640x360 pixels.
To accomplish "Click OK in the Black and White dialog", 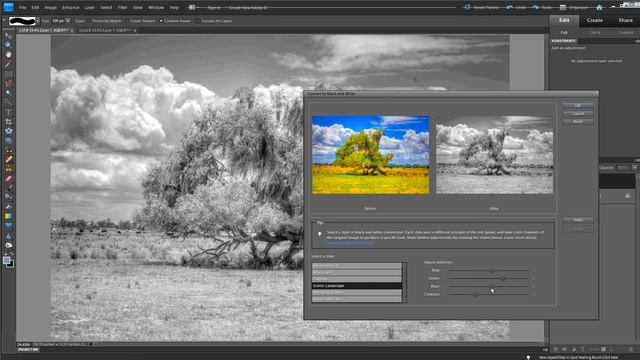I will [x=578, y=105].
